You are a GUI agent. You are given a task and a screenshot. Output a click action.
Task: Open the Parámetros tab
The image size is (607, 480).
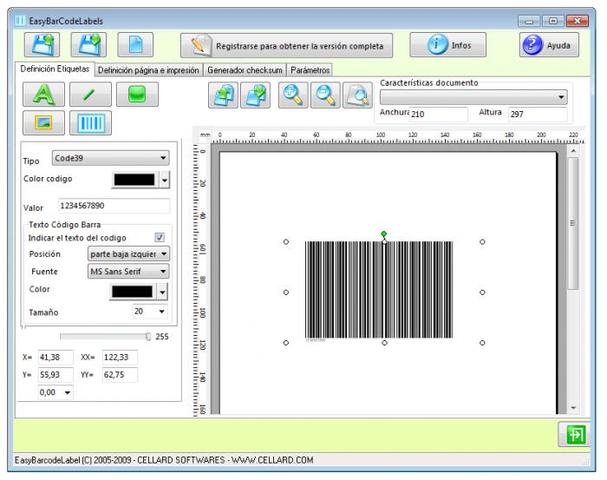[310, 70]
